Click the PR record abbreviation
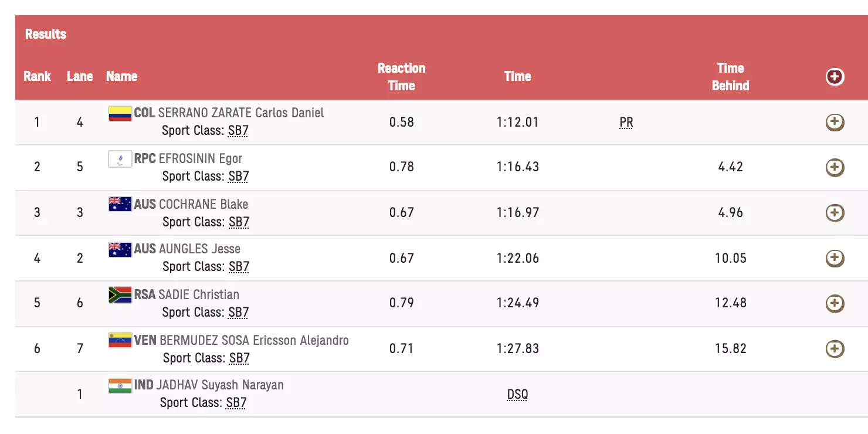 (626, 123)
